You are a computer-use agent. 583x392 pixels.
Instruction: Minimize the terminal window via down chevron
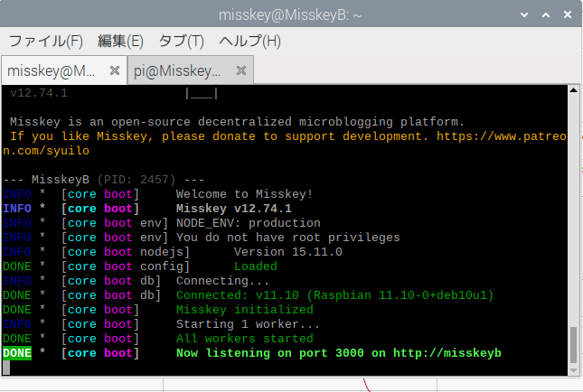(x=524, y=14)
